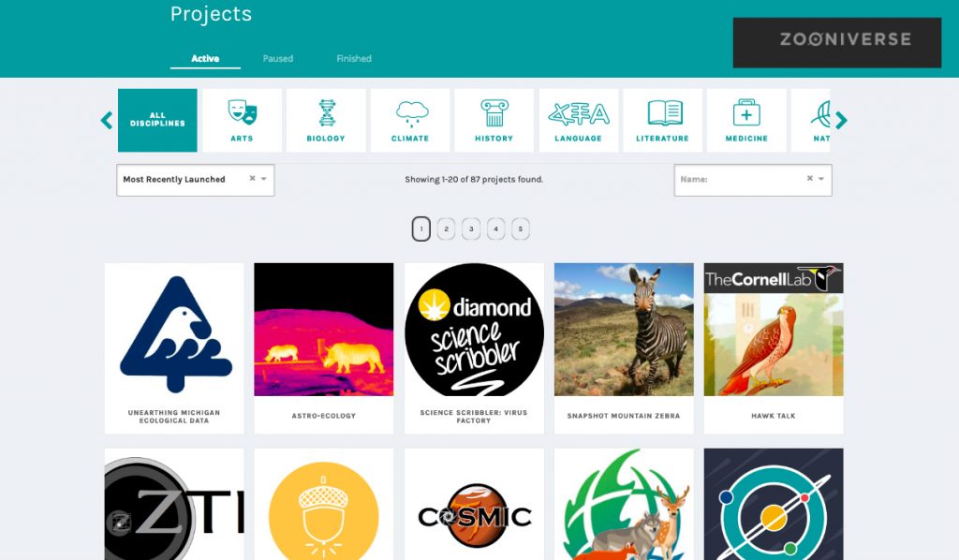Open the History discipline category
This screenshot has width=959, height=560.
point(494,119)
